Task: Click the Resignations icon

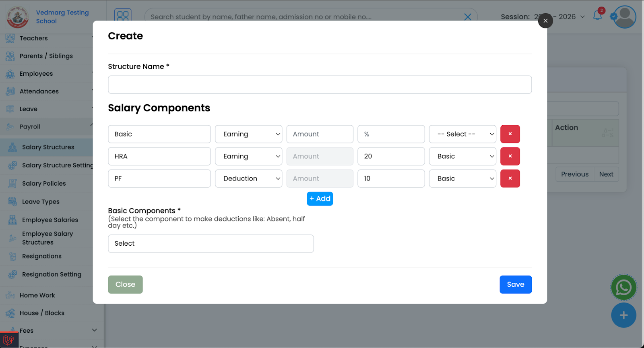Action: [x=12, y=257]
